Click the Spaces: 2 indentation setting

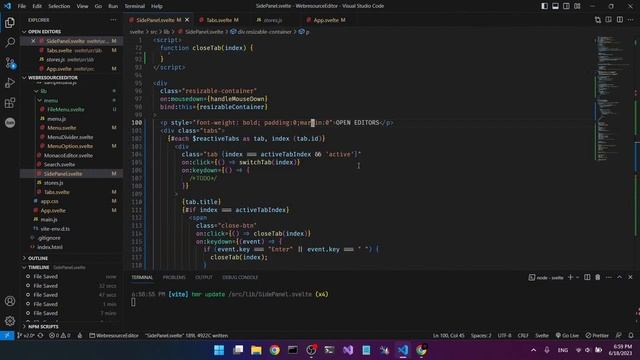pyautogui.click(x=481, y=336)
